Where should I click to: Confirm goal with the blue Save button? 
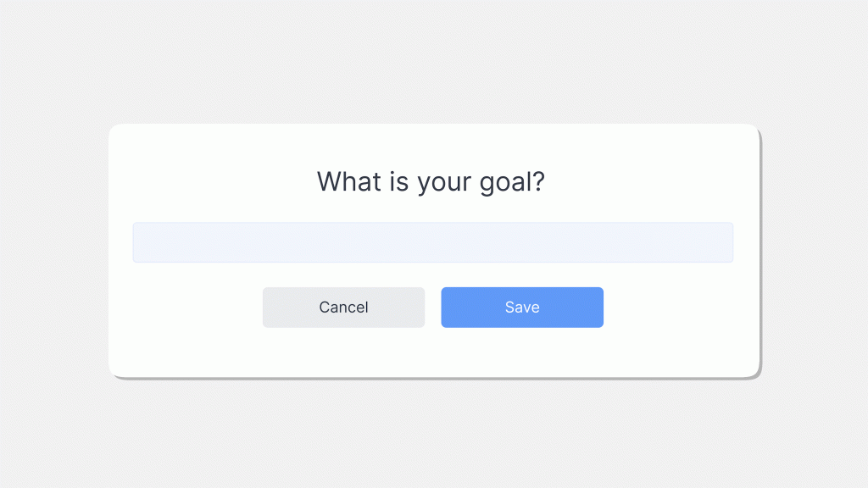coord(522,307)
